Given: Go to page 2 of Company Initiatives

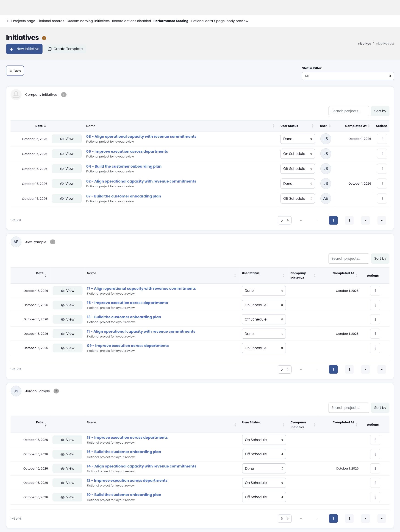Looking at the screenshot, I should pos(349,220).
